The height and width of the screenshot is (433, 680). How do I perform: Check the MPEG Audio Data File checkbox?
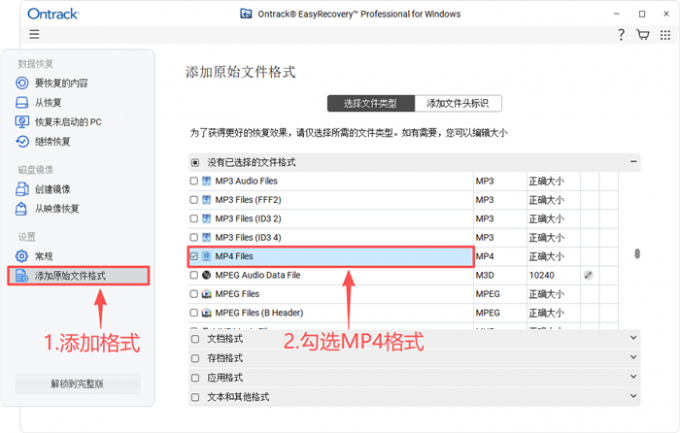(x=194, y=275)
